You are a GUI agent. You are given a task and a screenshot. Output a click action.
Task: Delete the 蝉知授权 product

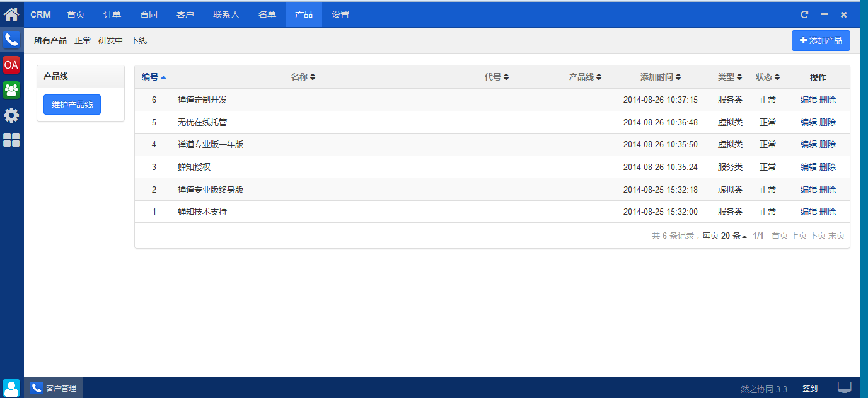[x=828, y=167]
